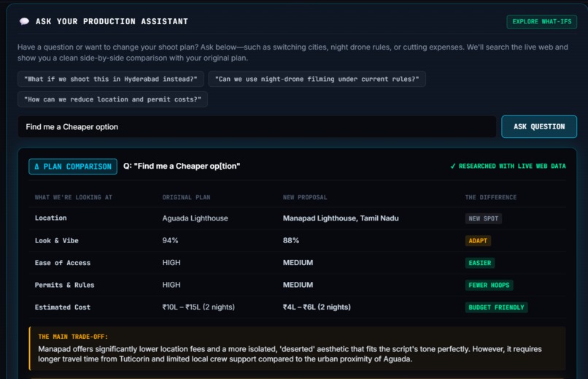The image size is (588, 379).
Task: Click the ₹10L – ₹15L (2 nights) cost
Action: 198,307
